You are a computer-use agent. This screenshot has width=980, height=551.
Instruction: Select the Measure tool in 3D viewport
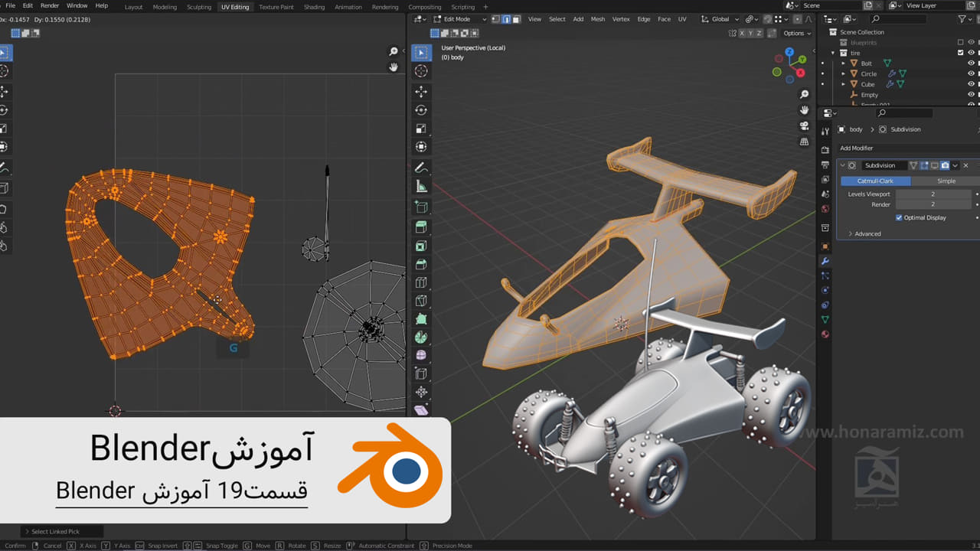click(x=421, y=186)
